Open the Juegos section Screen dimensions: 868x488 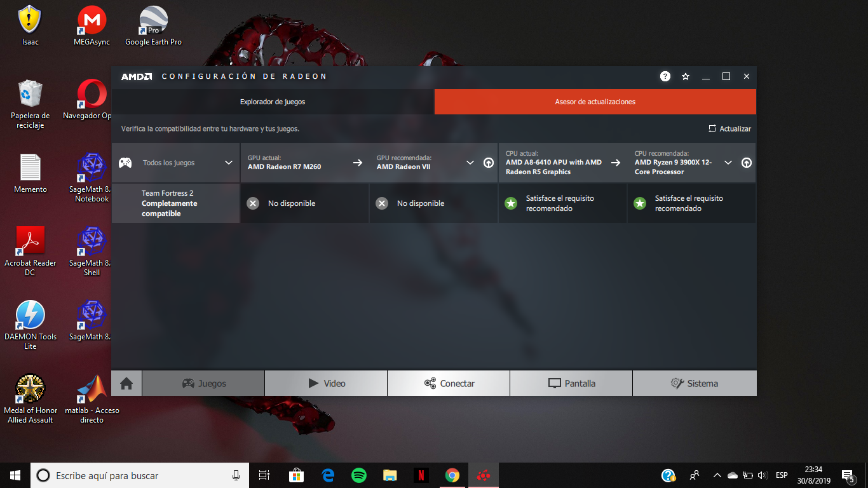tap(203, 383)
